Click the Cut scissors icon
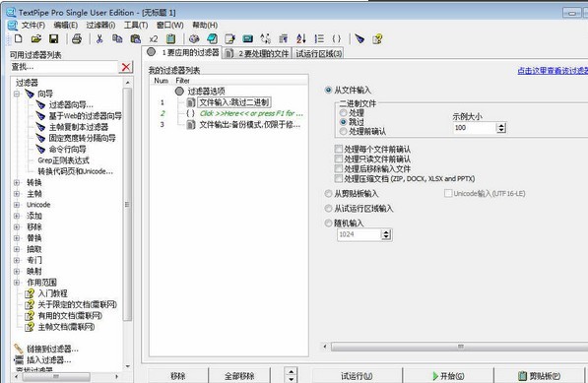Viewport: 588px width, 383px height. point(99,38)
